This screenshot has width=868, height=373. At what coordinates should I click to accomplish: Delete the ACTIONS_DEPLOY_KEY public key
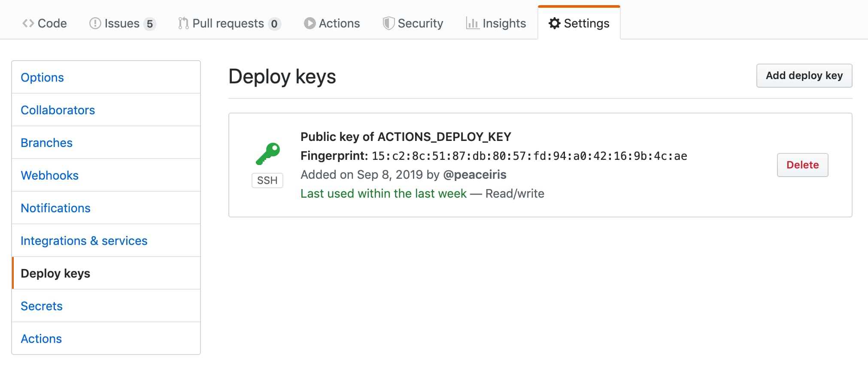pyautogui.click(x=802, y=165)
